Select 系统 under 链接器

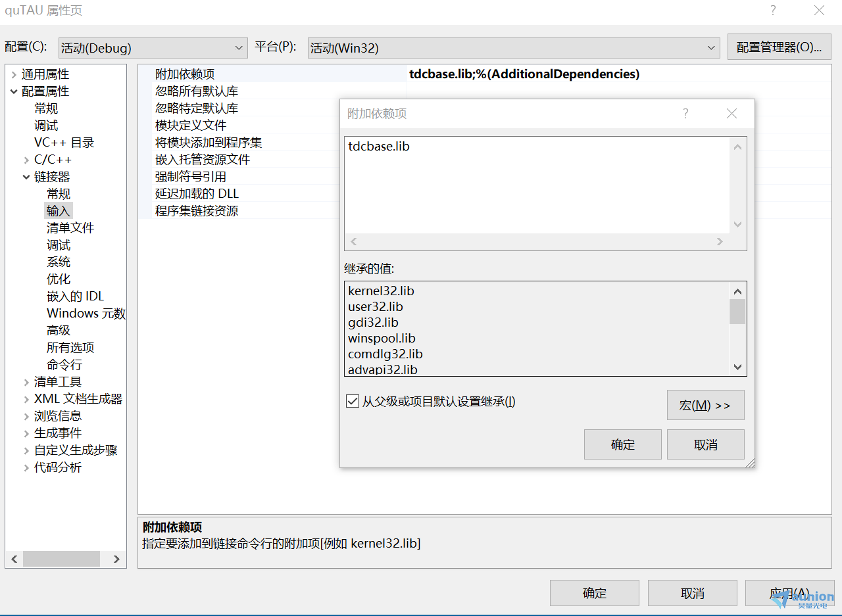pyautogui.click(x=59, y=262)
